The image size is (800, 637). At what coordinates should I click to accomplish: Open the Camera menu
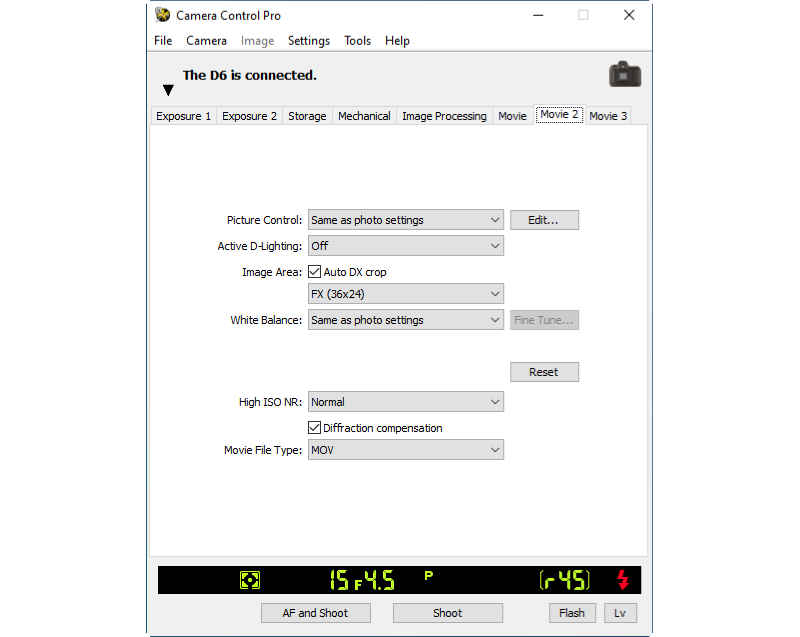coord(206,41)
